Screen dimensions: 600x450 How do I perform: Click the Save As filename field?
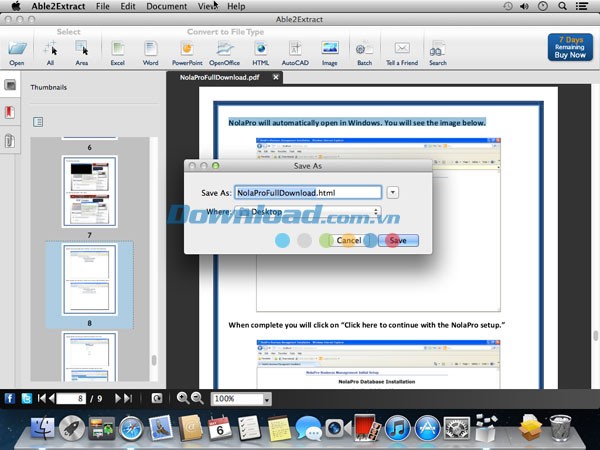pos(308,192)
